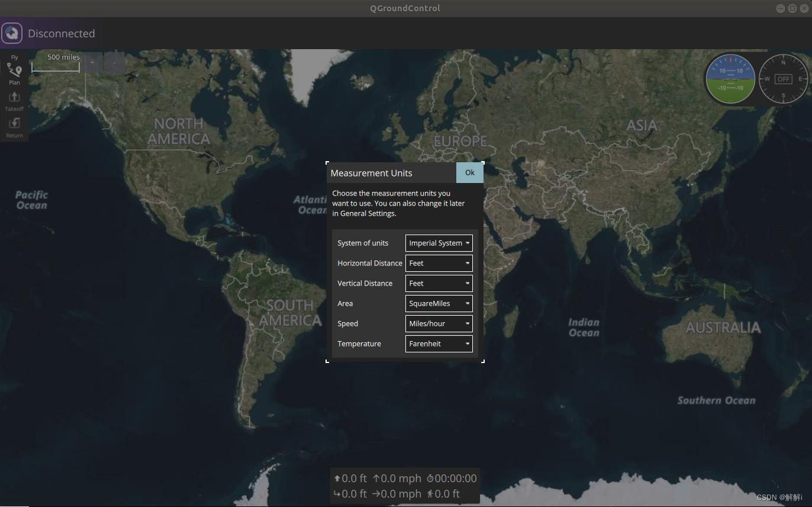Click the Return to launch icon
Screen dimensions: 812x507
(x=14, y=127)
